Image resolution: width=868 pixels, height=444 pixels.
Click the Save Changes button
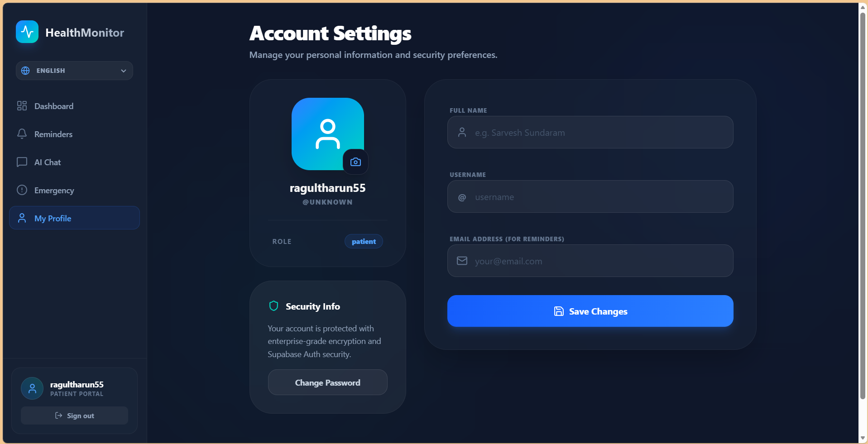590,311
